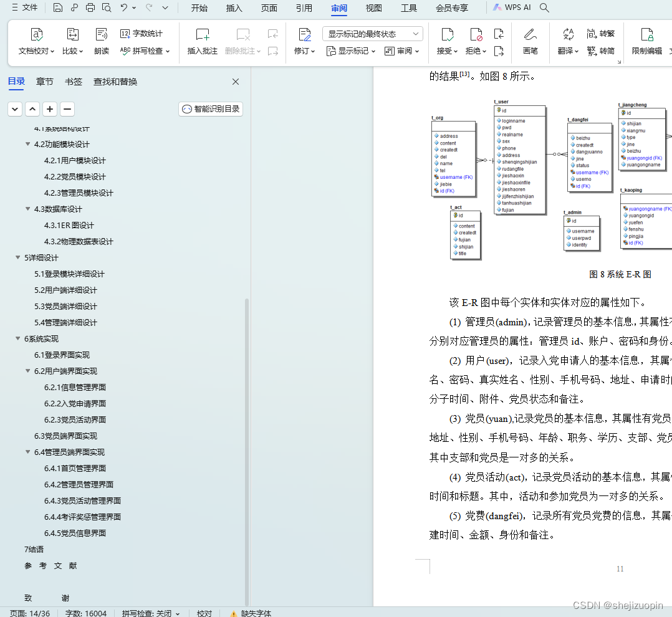Viewport: 672px width, 617px height.
Task: Collapse the 5详细设计 outline node
Action: [x=18, y=257]
